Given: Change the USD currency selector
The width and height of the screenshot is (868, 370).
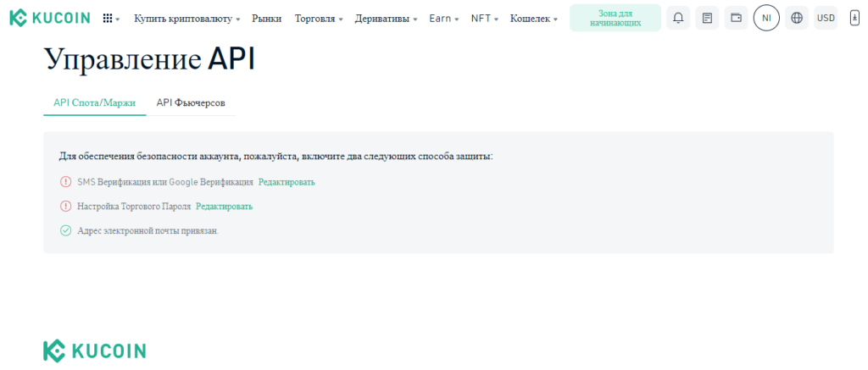Looking at the screenshot, I should click(x=826, y=18).
